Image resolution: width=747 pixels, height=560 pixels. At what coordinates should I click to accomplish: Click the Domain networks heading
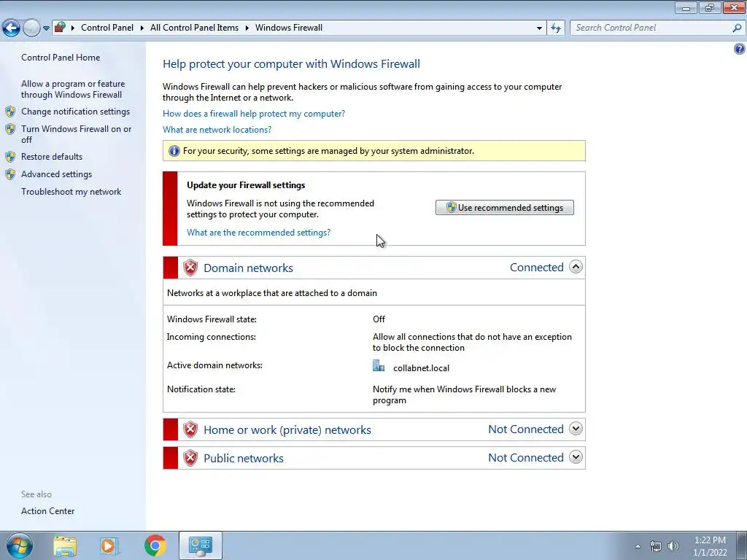(248, 268)
